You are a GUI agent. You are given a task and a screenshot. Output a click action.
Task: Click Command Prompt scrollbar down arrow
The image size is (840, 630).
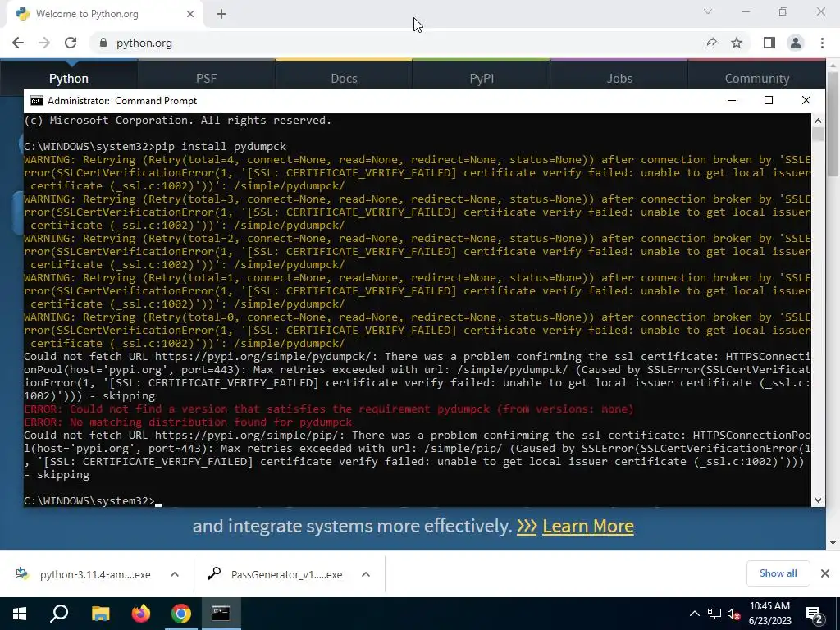pyautogui.click(x=818, y=500)
